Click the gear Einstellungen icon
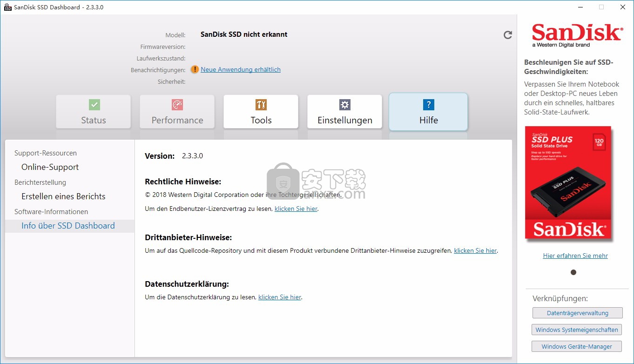This screenshot has width=634, height=364. (344, 105)
